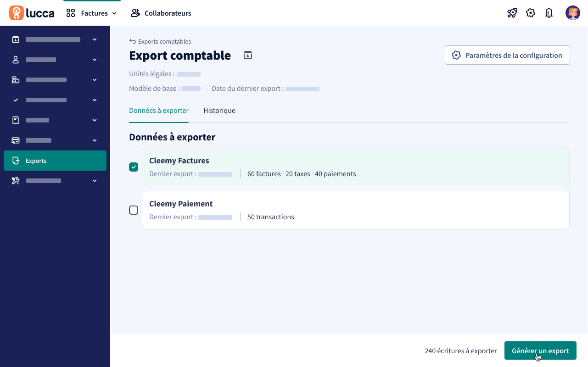Check the Cleemy Paiement checkbox
This screenshot has width=588, height=367.
(x=134, y=210)
